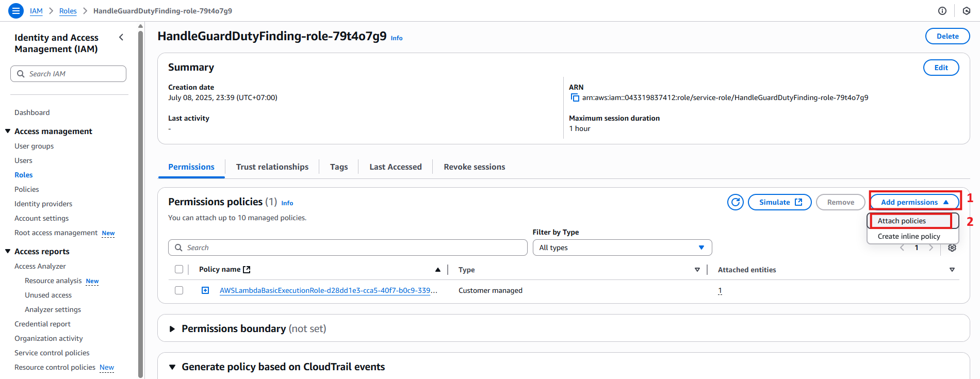Go to IAM in the breadcrumb

pos(36,11)
